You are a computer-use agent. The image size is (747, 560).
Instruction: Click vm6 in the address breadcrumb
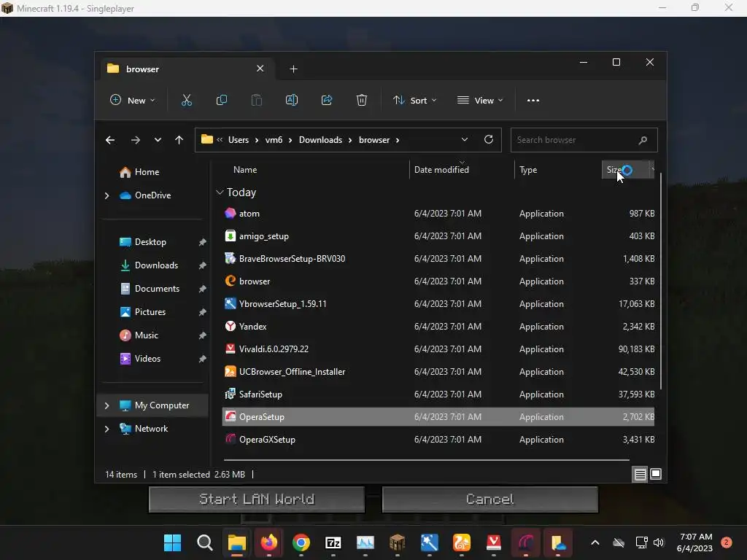click(x=274, y=140)
